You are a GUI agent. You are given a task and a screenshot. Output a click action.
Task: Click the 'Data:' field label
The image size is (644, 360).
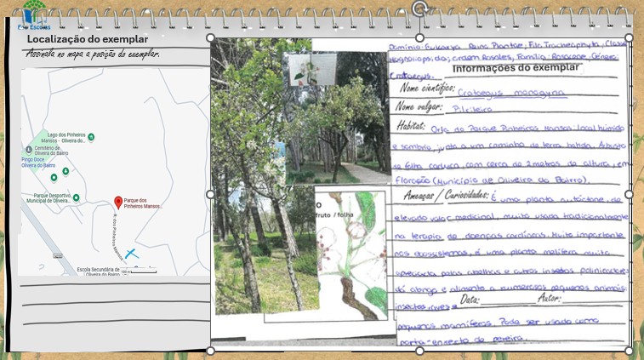pos(470,300)
